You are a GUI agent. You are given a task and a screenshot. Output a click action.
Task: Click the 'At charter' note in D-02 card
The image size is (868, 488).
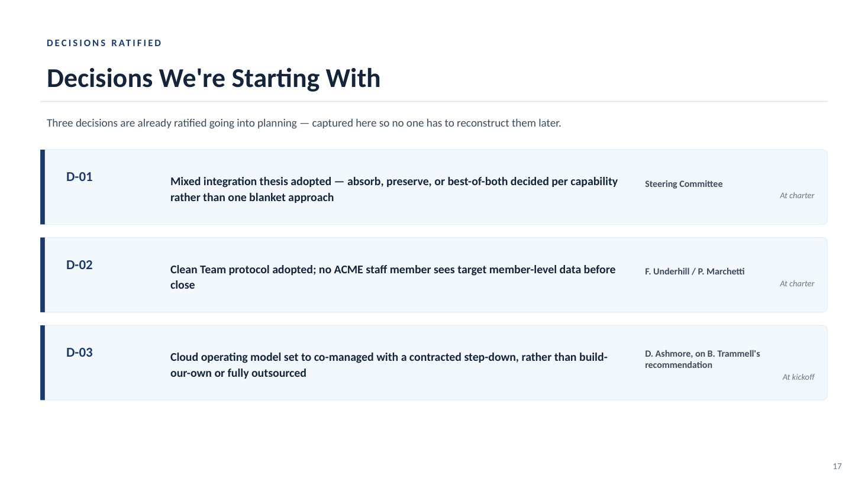tap(797, 283)
